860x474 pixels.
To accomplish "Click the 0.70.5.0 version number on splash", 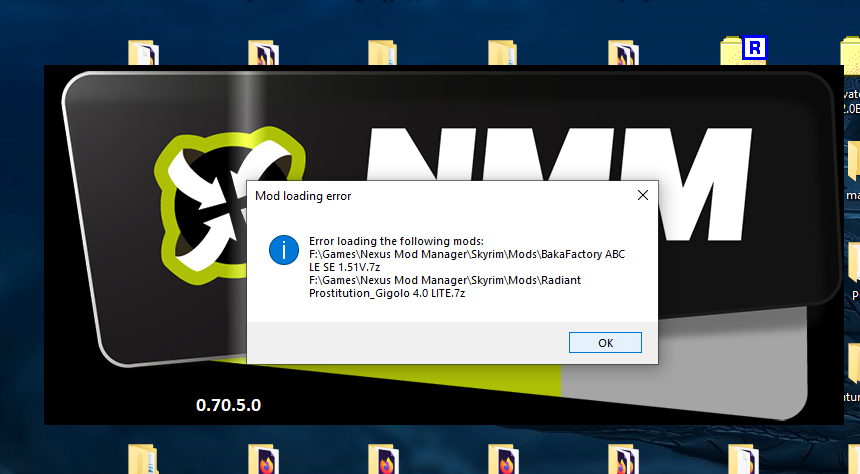I will [228, 405].
